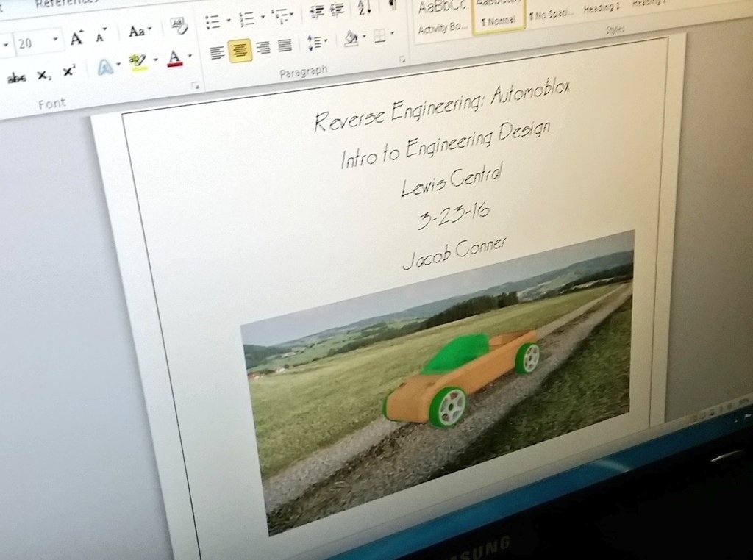
Task: Decrease the paragraph indent
Action: [x=316, y=12]
